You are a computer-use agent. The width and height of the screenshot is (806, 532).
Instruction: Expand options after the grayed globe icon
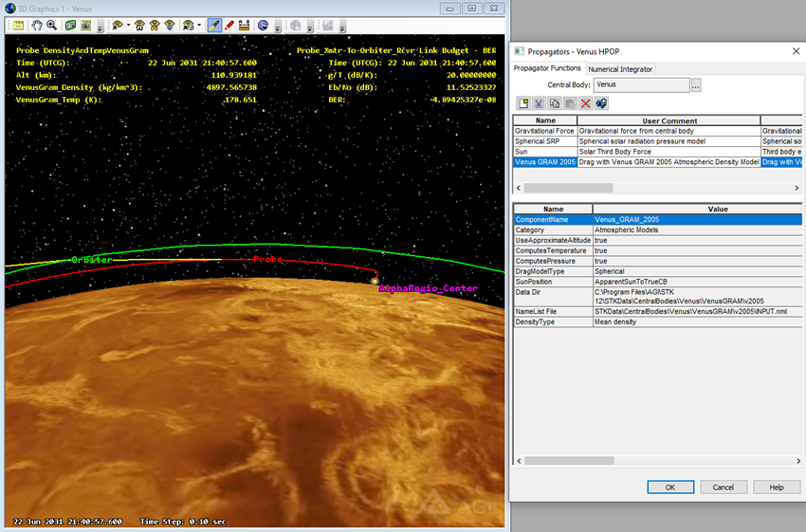pyautogui.click(x=310, y=28)
